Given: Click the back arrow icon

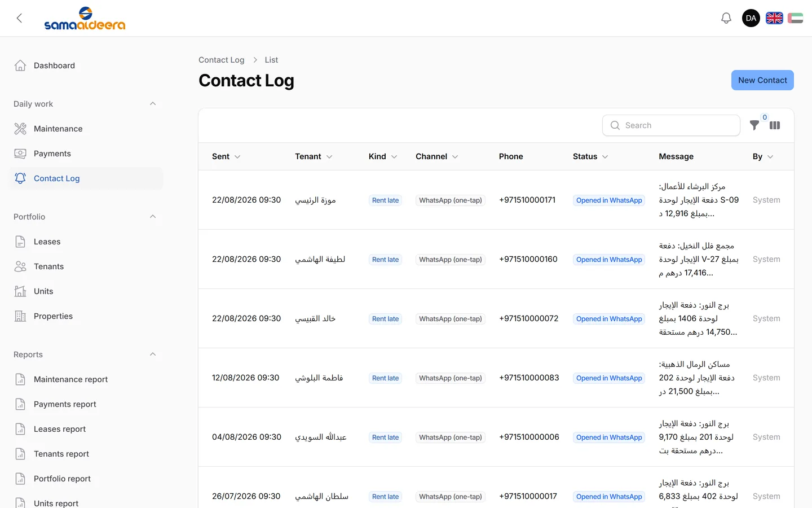Looking at the screenshot, I should point(20,18).
